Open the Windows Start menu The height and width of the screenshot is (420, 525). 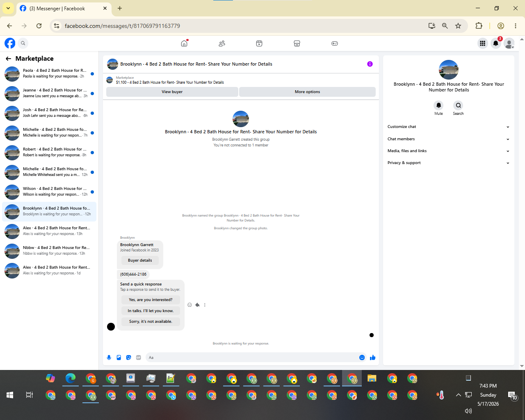(x=10, y=395)
